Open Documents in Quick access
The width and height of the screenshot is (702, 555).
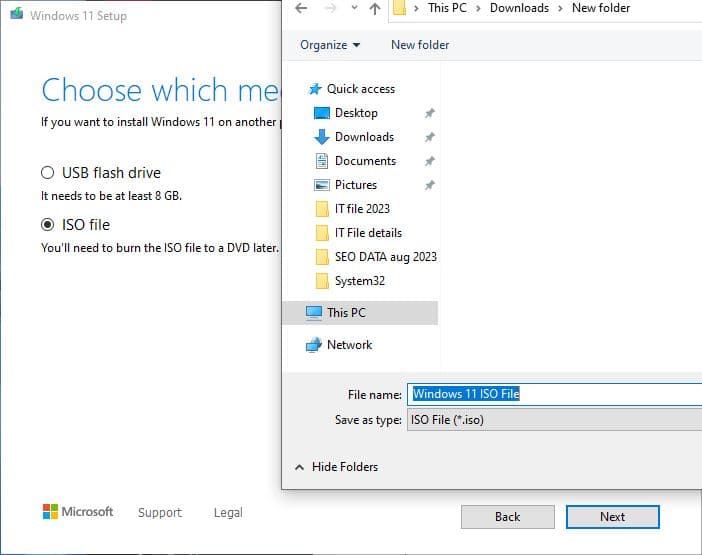tap(365, 161)
